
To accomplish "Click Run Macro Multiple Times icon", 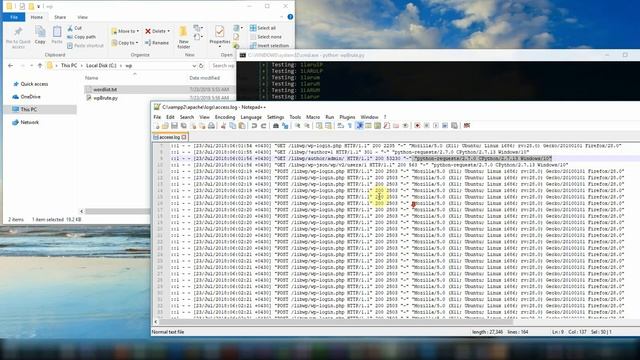I will click(x=445, y=126).
